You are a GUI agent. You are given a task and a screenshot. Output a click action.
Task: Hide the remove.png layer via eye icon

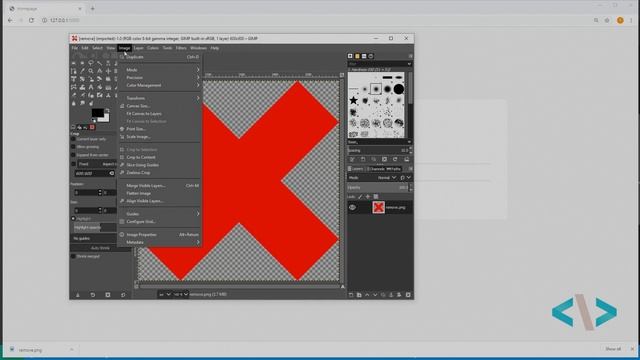click(x=352, y=207)
